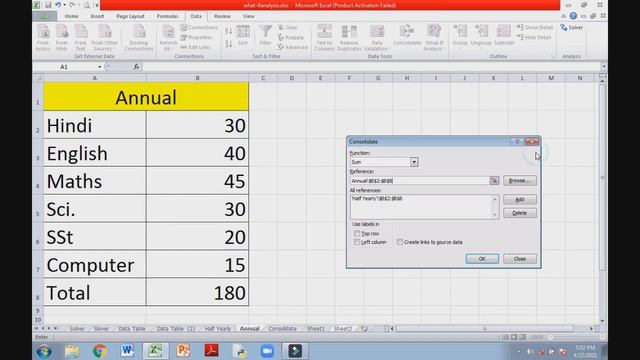The image size is (640, 360).
Task: Toggle the Filter funnel
Action: tap(265, 35)
